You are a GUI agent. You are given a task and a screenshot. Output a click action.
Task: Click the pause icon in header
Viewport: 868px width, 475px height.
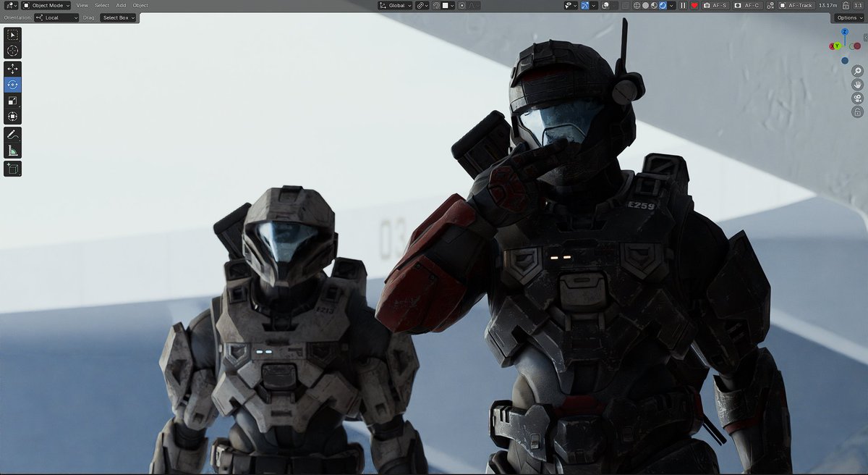[x=683, y=5]
